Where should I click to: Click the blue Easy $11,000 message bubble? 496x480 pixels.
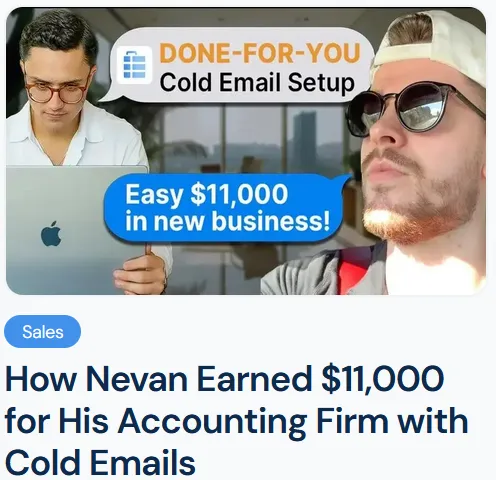(225, 208)
